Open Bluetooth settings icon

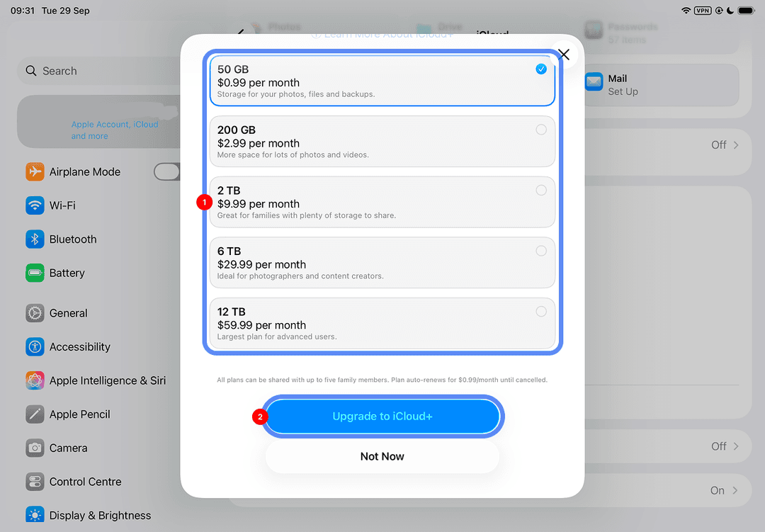pos(35,239)
